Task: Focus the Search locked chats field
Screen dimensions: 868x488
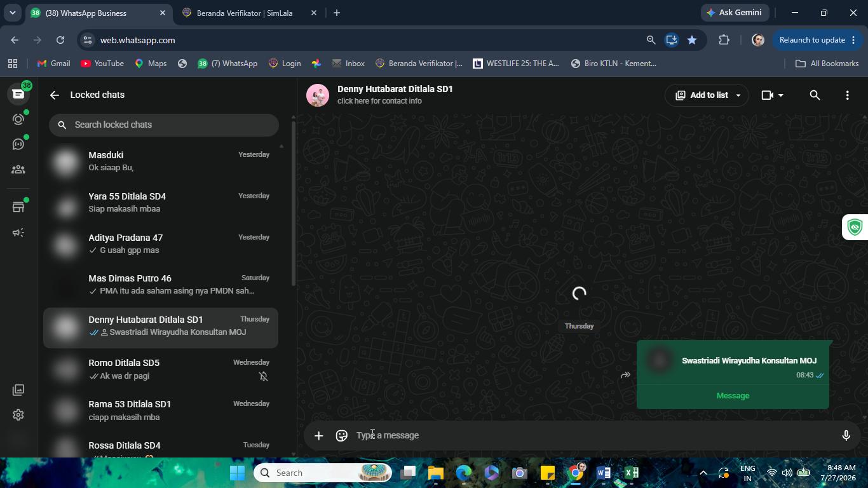Action: (164, 125)
